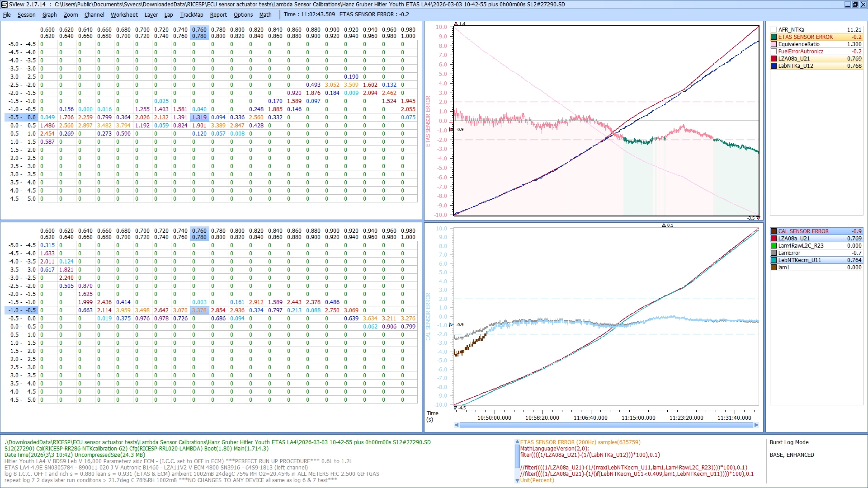
Task: Click the horizontal time scrollbar track
Action: pyautogui.click(x=606, y=425)
